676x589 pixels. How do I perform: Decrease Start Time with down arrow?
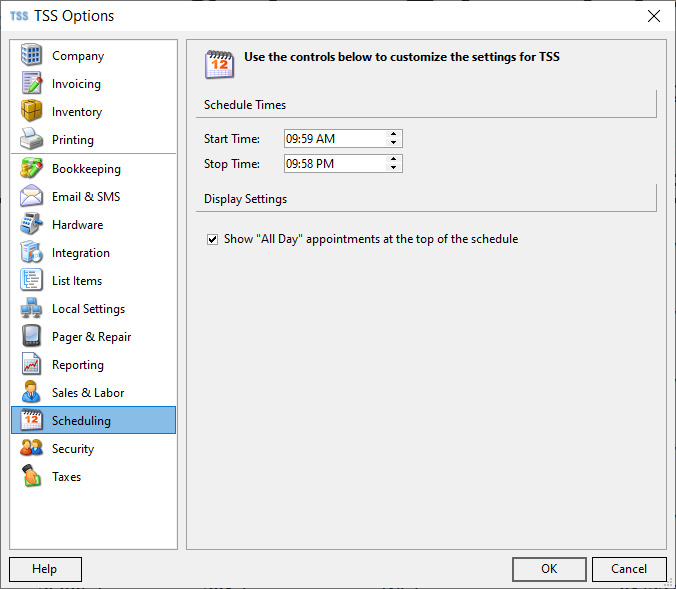coord(393,143)
